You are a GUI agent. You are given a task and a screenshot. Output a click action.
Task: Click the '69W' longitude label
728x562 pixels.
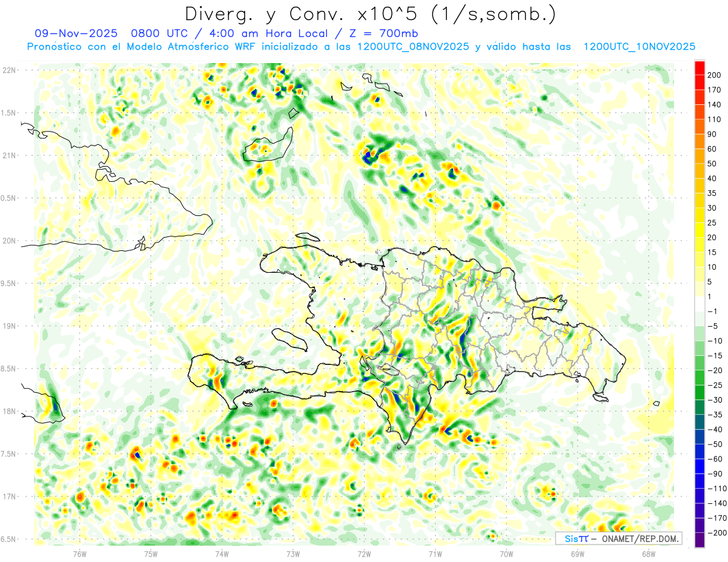coord(578,554)
